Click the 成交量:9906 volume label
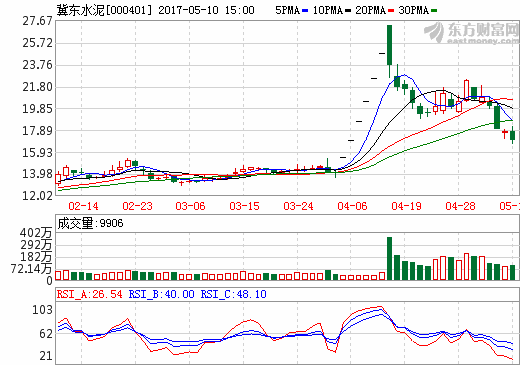 tap(90, 223)
